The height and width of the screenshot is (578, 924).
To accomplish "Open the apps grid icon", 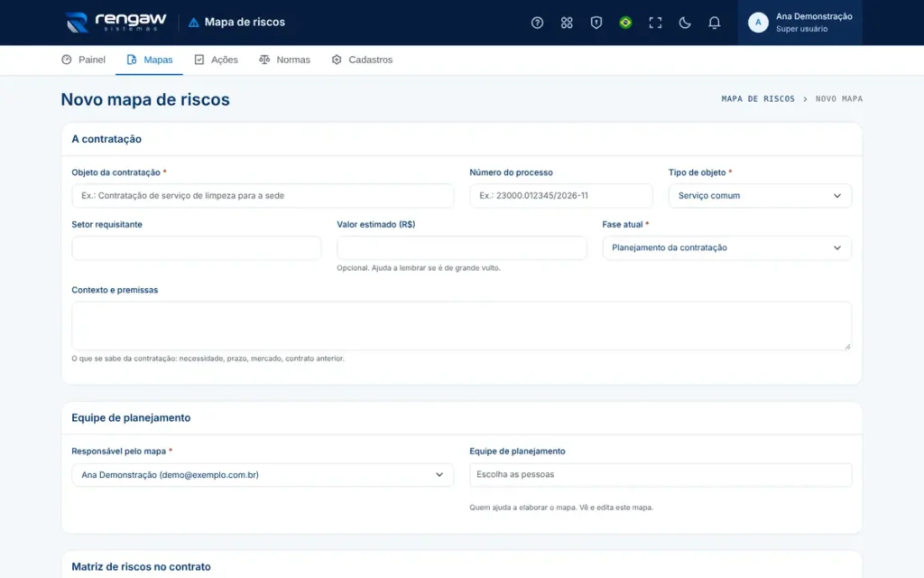I will click(567, 23).
